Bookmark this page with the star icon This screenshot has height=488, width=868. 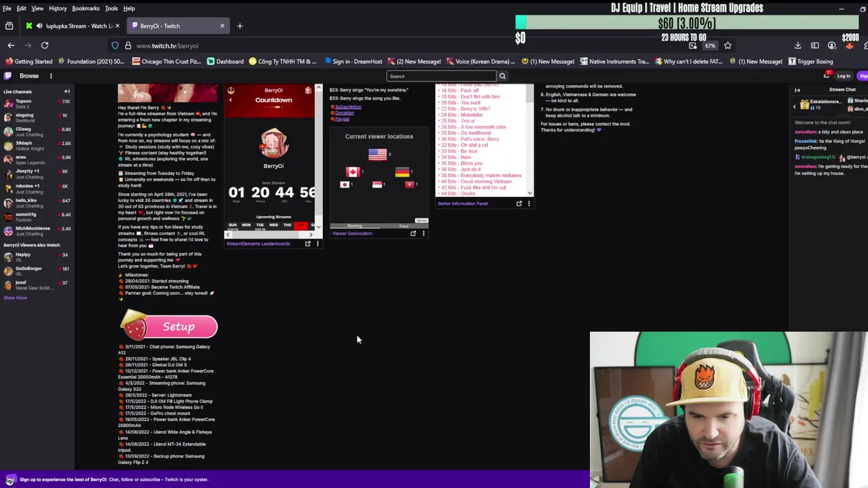pyautogui.click(x=728, y=45)
